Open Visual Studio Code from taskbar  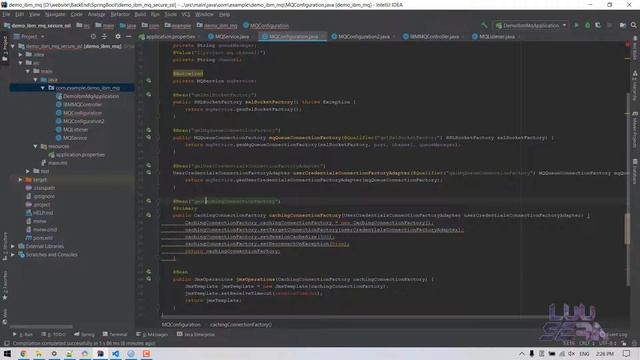116,353
